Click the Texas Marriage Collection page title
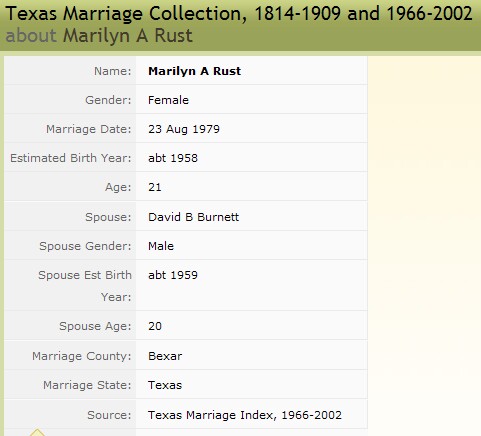This screenshot has height=436, width=481. [239, 14]
